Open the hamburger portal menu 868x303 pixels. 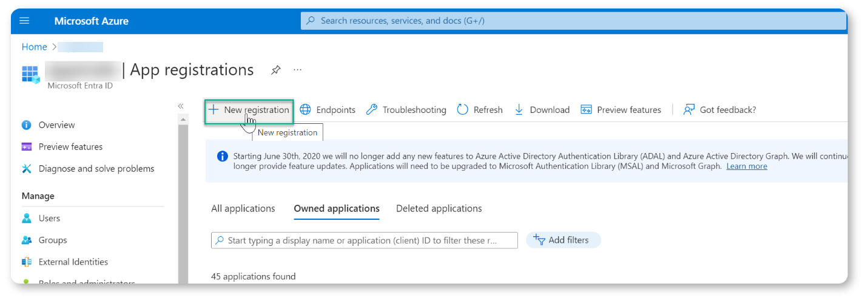click(24, 21)
